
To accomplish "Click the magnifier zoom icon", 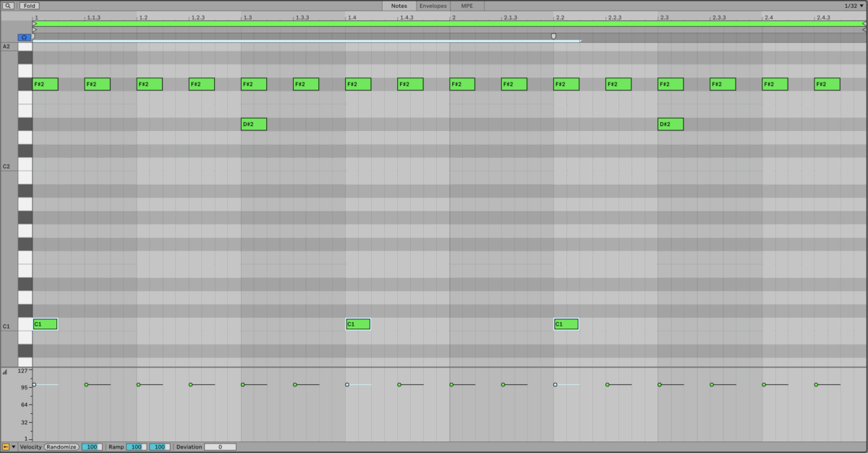I will pyautogui.click(x=9, y=6).
